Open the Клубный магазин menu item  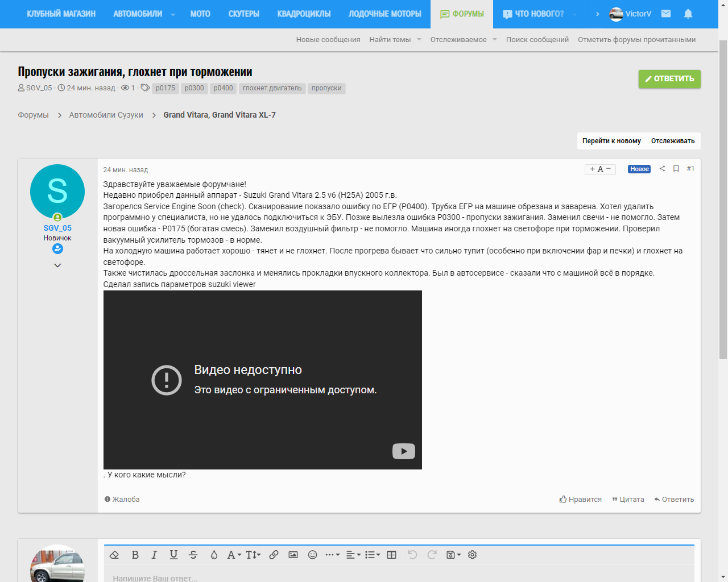pos(61,14)
